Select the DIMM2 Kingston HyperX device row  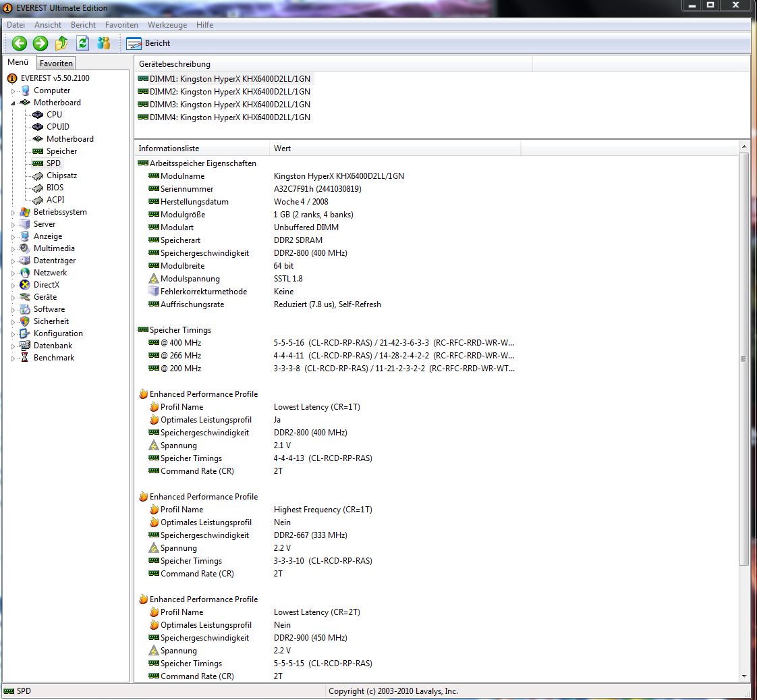224,91
